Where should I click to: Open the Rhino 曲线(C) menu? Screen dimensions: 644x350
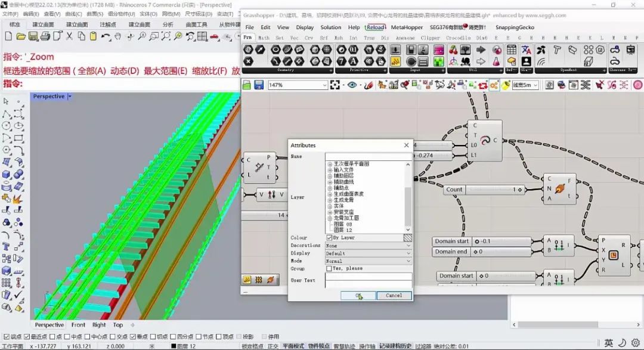coord(73,14)
